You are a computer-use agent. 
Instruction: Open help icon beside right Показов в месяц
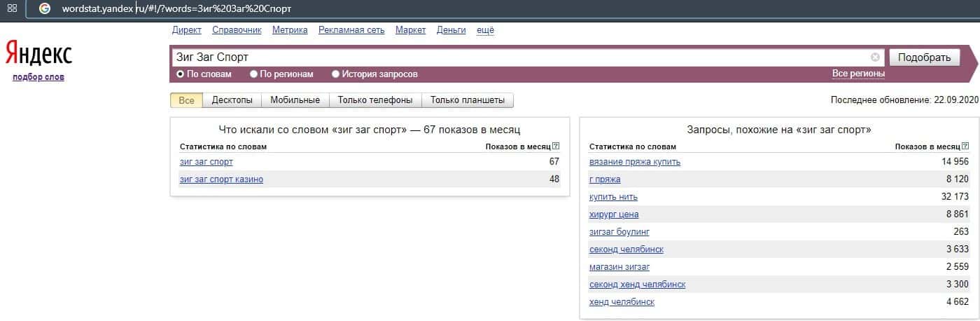tap(965, 146)
